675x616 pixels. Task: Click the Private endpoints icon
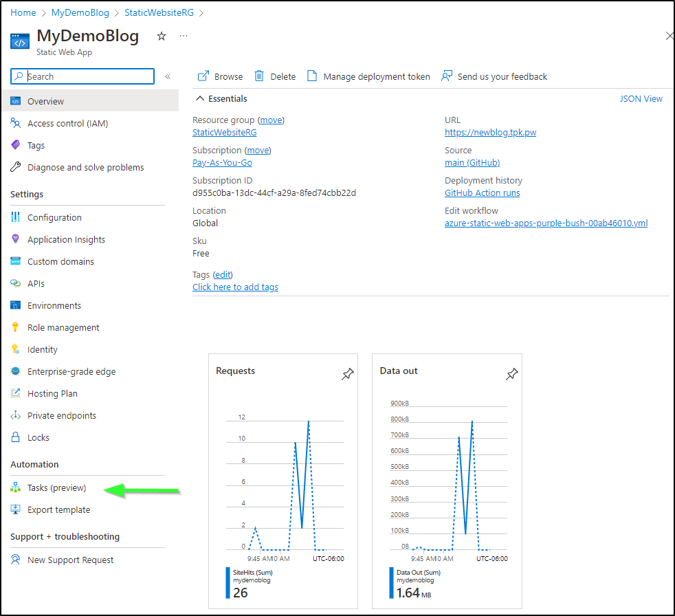point(16,415)
